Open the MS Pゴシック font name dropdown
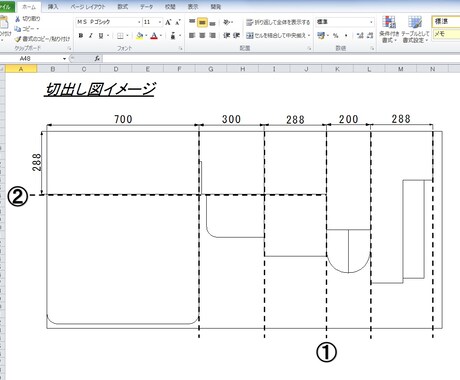The height and width of the screenshot is (380, 460). (139, 22)
